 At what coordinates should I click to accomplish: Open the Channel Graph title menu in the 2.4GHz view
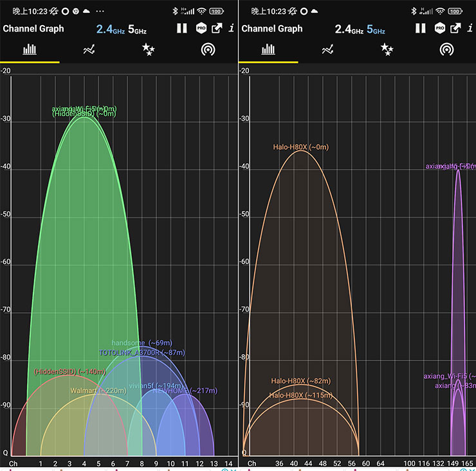[33, 28]
